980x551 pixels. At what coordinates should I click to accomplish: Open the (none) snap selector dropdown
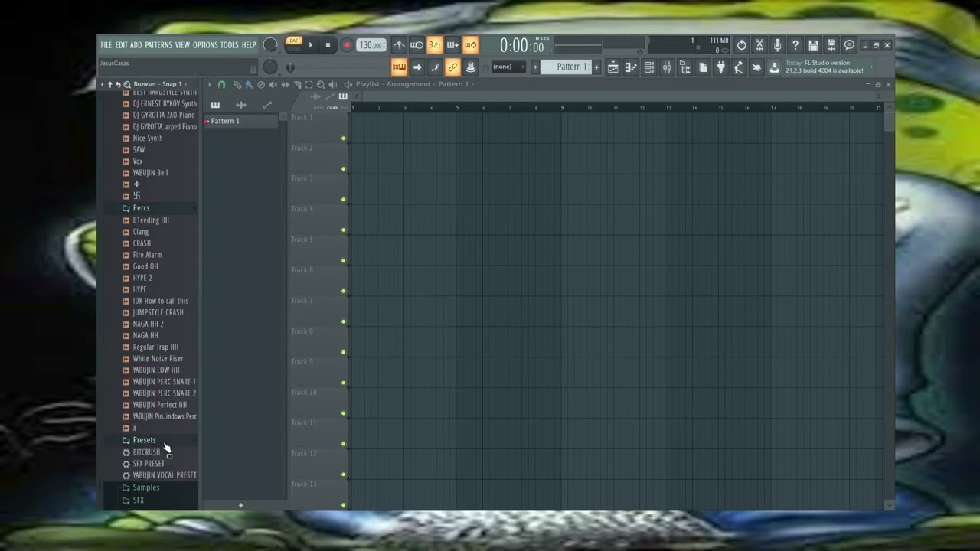coord(508,67)
